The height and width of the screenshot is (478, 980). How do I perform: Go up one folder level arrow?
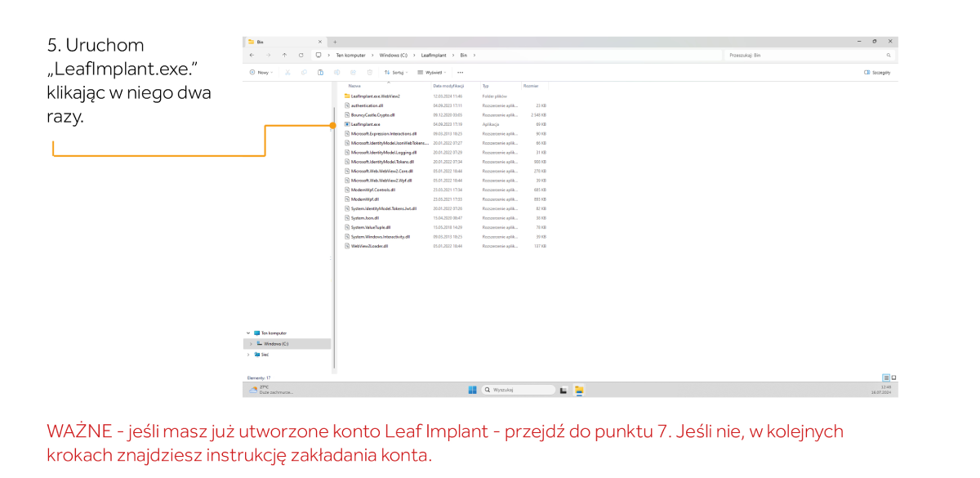point(284,56)
